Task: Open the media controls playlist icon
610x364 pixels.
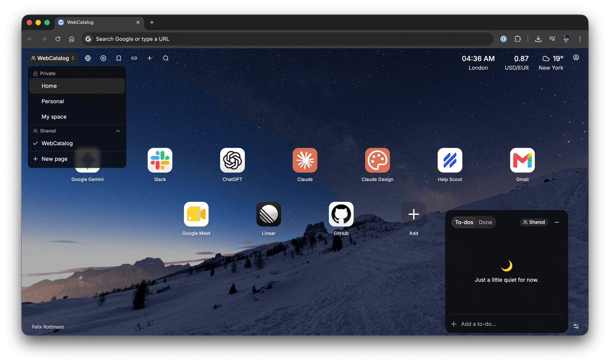Action: click(552, 39)
